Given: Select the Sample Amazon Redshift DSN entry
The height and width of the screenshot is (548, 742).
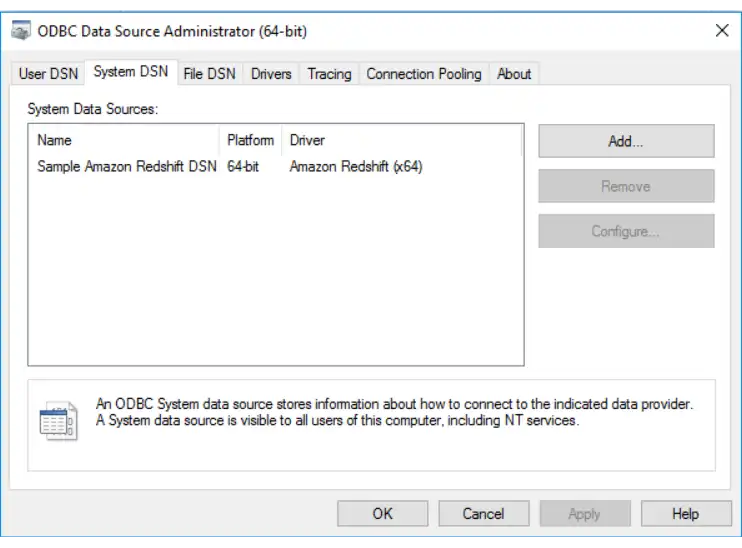Looking at the screenshot, I should 126,167.
